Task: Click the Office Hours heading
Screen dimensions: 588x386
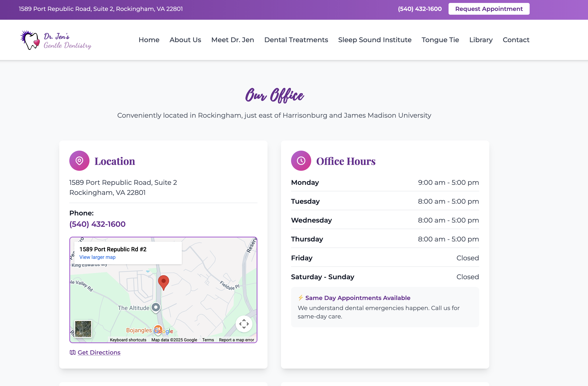Action: 346,161
